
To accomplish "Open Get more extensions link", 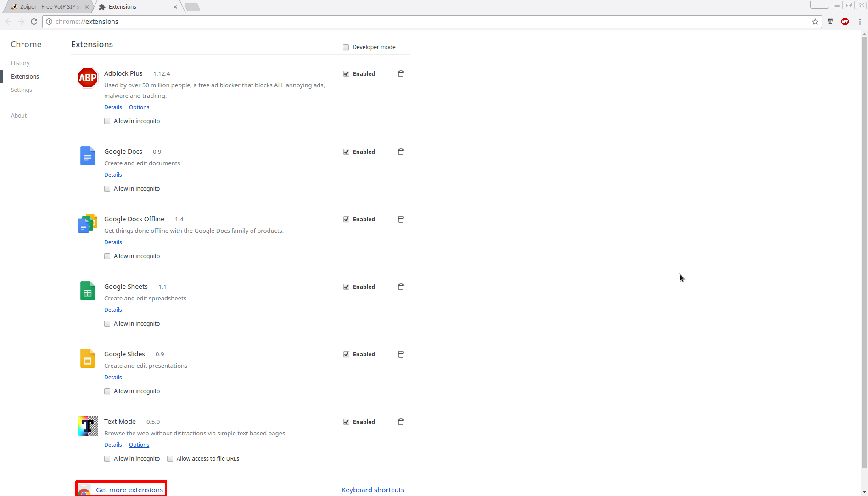I will coord(129,490).
